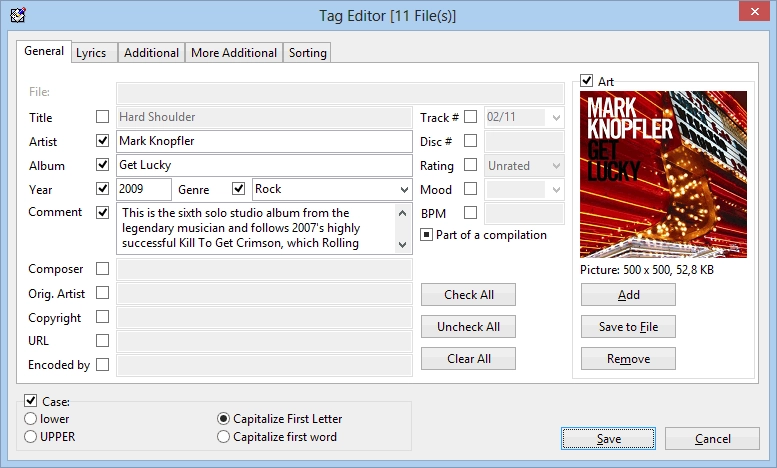Click the Tag Editor app icon in title bar

pos(18,15)
